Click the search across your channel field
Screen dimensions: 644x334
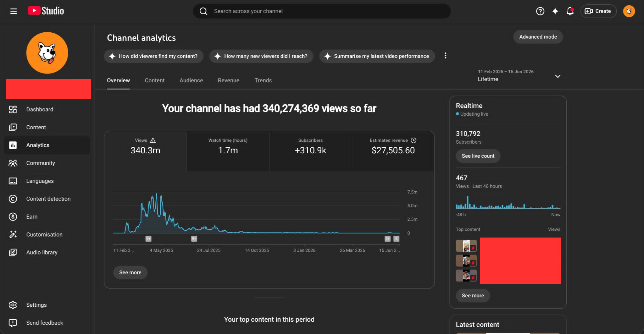click(x=322, y=11)
